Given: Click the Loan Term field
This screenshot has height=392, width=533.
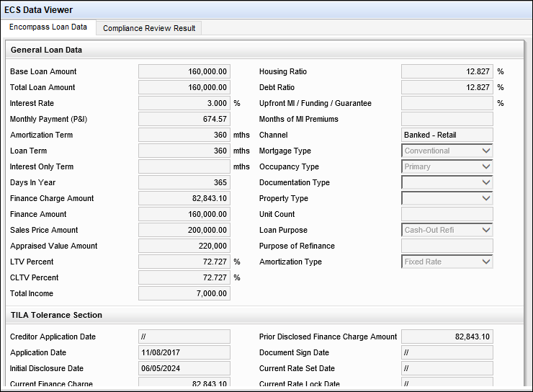Looking at the screenshot, I should coord(184,151).
